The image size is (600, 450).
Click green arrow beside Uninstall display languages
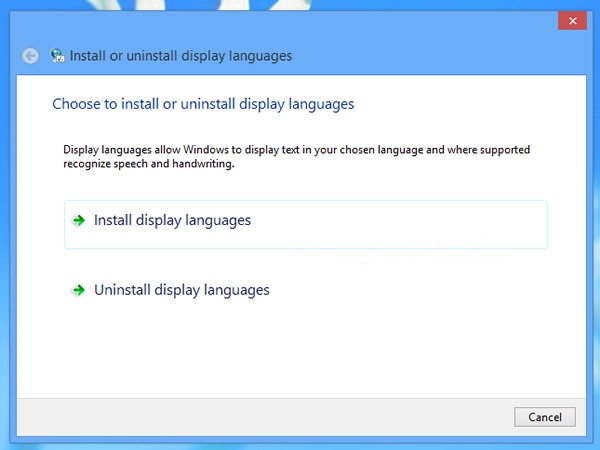coord(79,290)
